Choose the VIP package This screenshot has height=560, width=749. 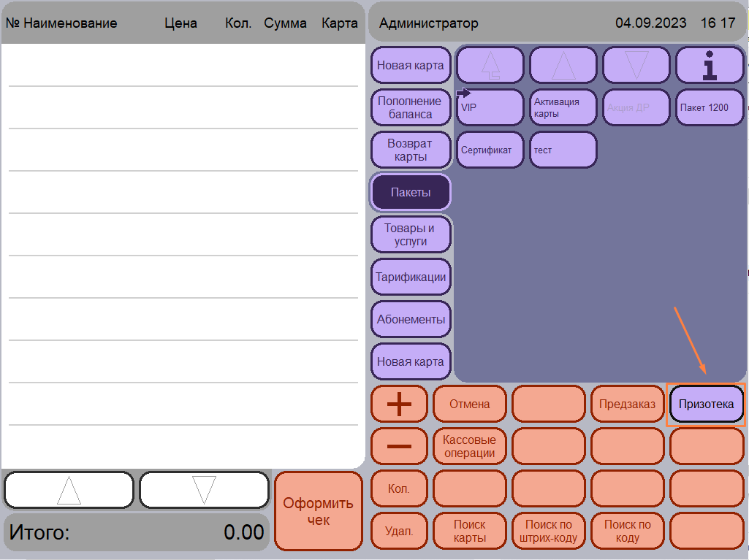coord(490,107)
